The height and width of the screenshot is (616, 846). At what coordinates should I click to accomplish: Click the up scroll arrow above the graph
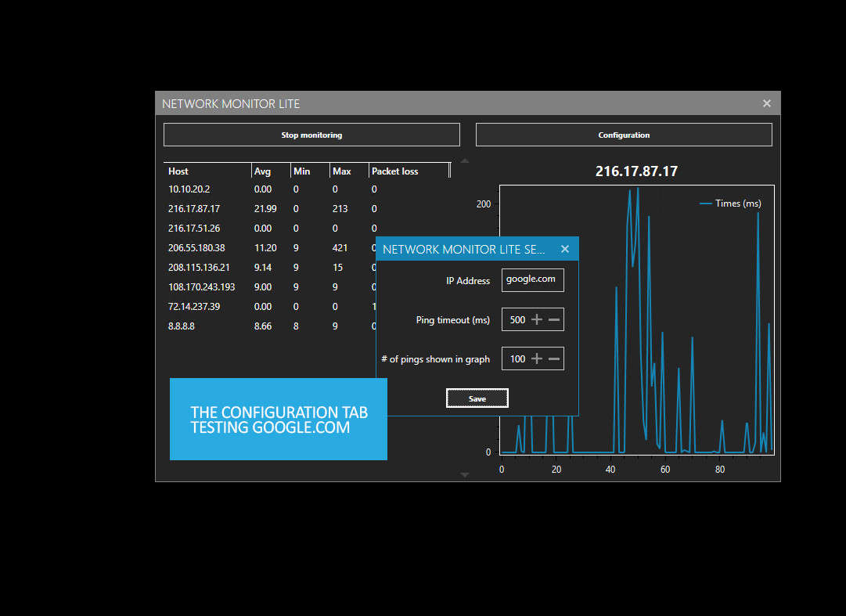tap(464, 160)
